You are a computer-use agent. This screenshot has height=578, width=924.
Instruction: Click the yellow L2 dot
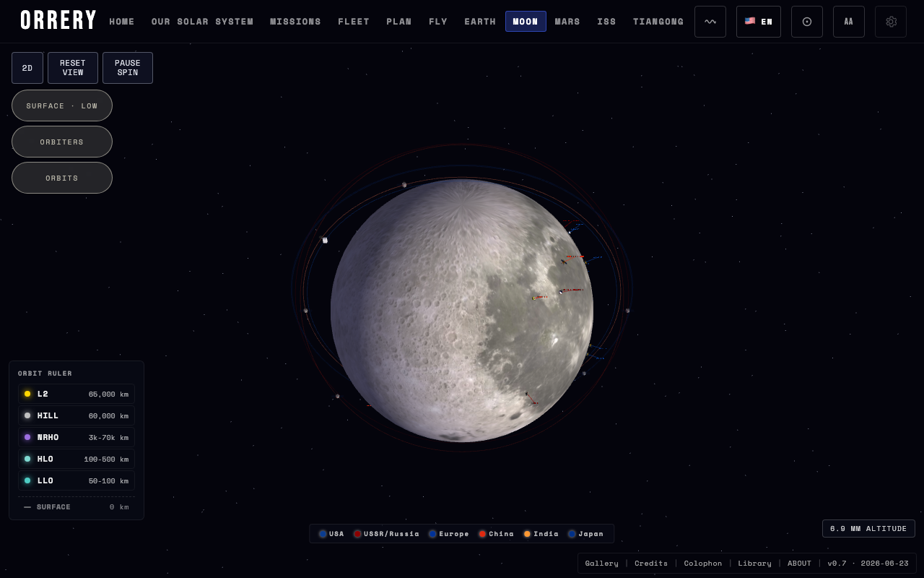click(27, 394)
